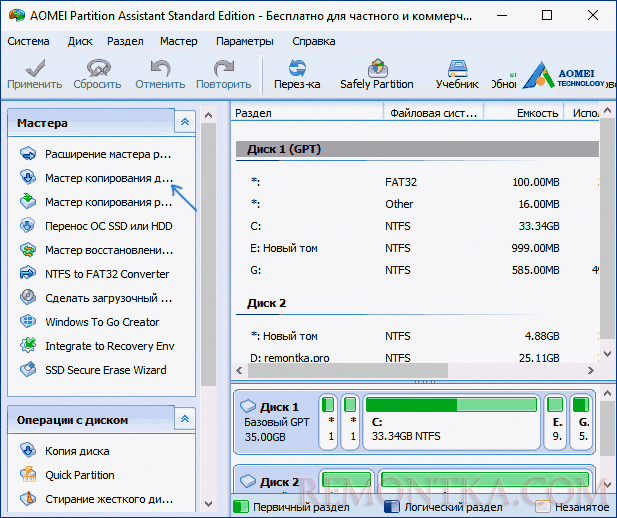Screen dimensions: 617x518
Task: Click the E. partition block on Диск 1
Action: pos(555,422)
